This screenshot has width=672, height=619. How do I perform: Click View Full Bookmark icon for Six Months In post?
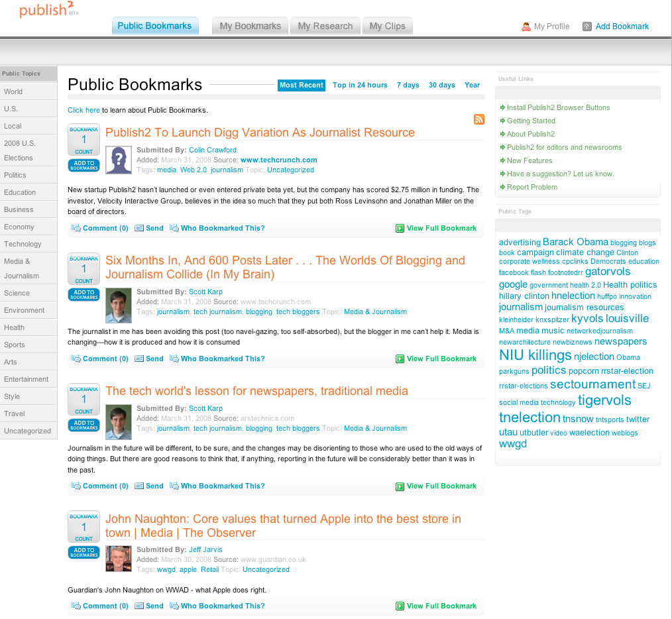tap(400, 359)
